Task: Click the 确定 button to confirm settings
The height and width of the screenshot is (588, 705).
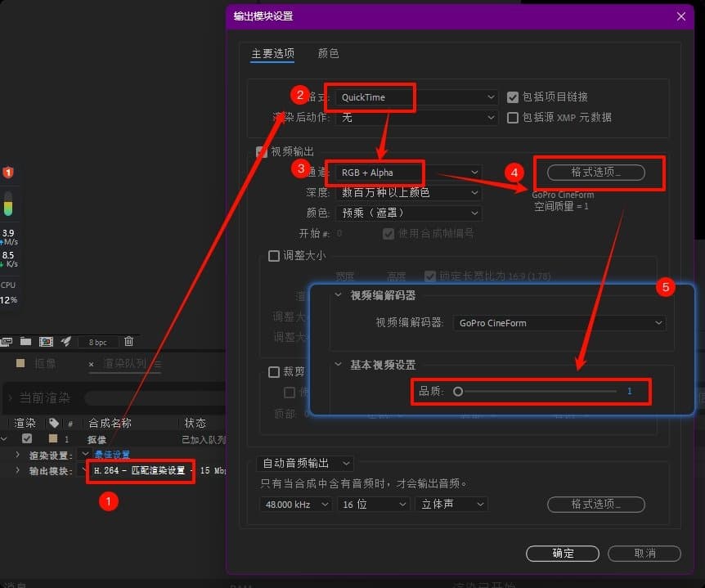Action: click(x=563, y=554)
